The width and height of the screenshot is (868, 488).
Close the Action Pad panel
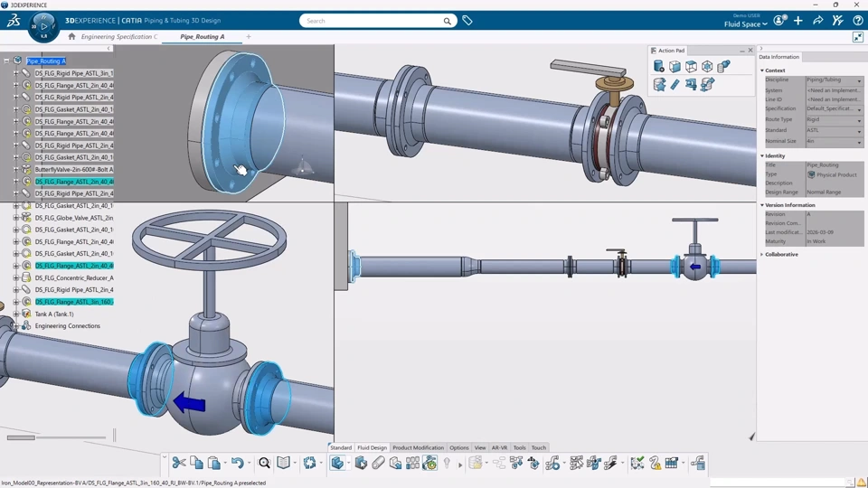750,51
